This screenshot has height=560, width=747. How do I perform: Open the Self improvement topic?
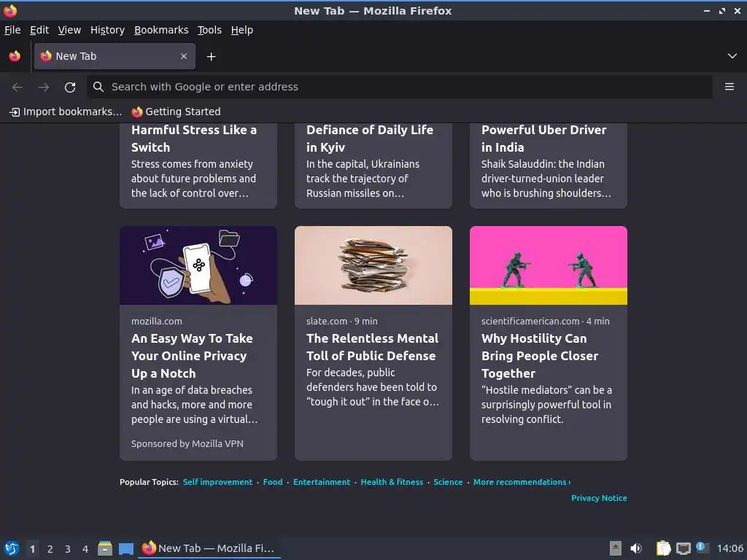tap(217, 482)
